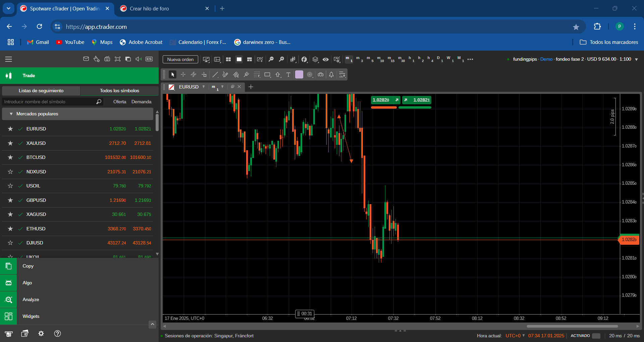Open the chart settings gear icon

click(x=337, y=59)
